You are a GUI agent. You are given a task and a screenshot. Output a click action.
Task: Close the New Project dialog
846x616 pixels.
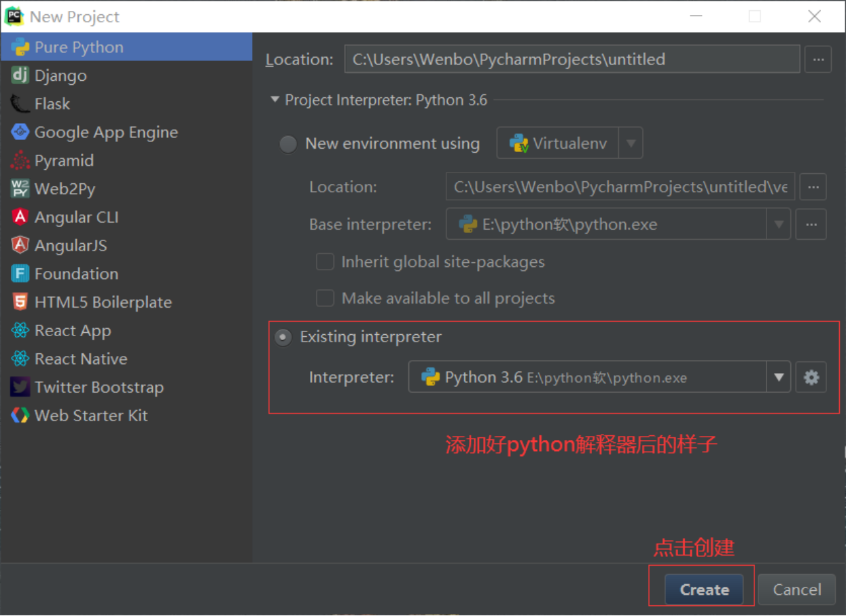(x=815, y=16)
